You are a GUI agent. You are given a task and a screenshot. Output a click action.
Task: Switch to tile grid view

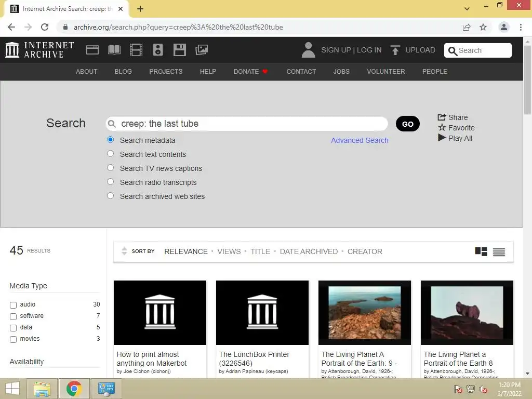[x=481, y=251]
